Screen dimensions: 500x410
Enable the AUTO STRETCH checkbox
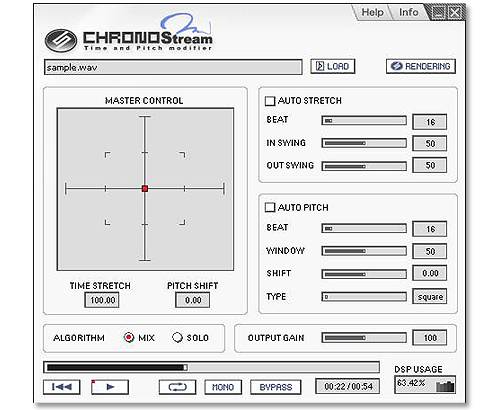point(270,101)
